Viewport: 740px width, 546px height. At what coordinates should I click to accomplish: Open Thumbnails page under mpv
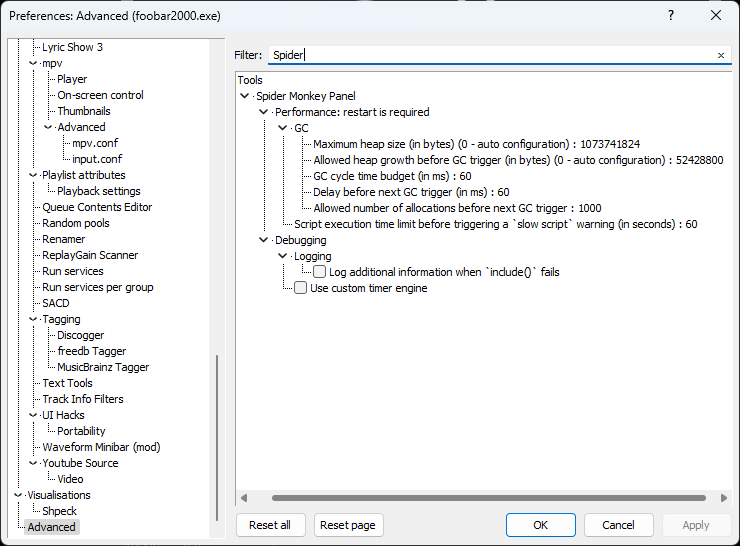(84, 111)
